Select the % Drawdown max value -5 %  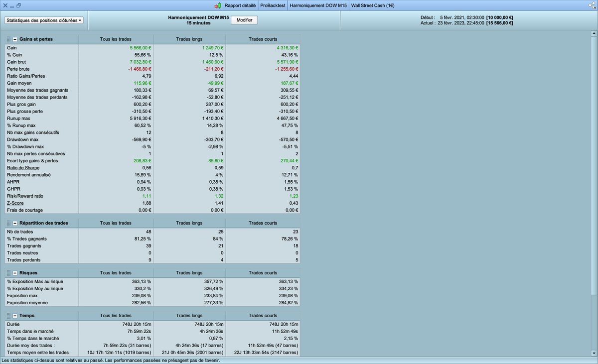click(147, 146)
